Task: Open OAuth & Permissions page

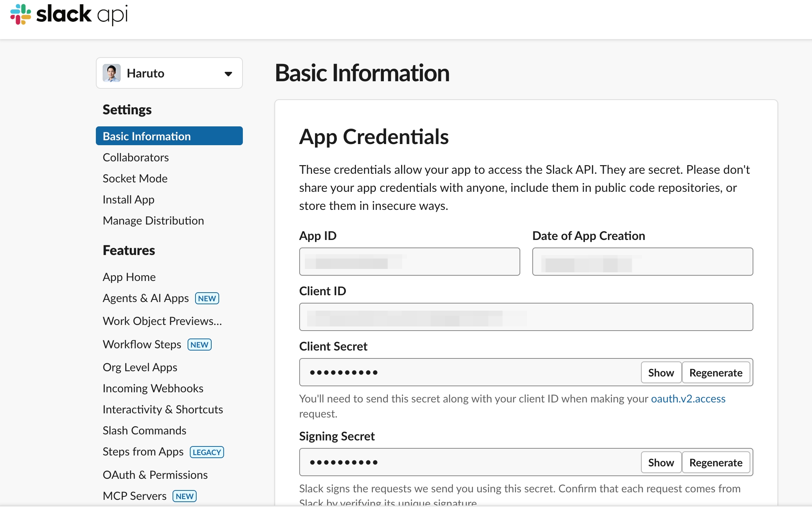Action: 155,475
